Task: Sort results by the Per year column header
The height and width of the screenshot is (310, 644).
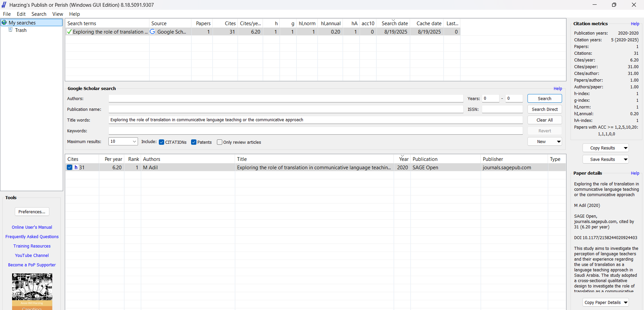Action: 112,159
